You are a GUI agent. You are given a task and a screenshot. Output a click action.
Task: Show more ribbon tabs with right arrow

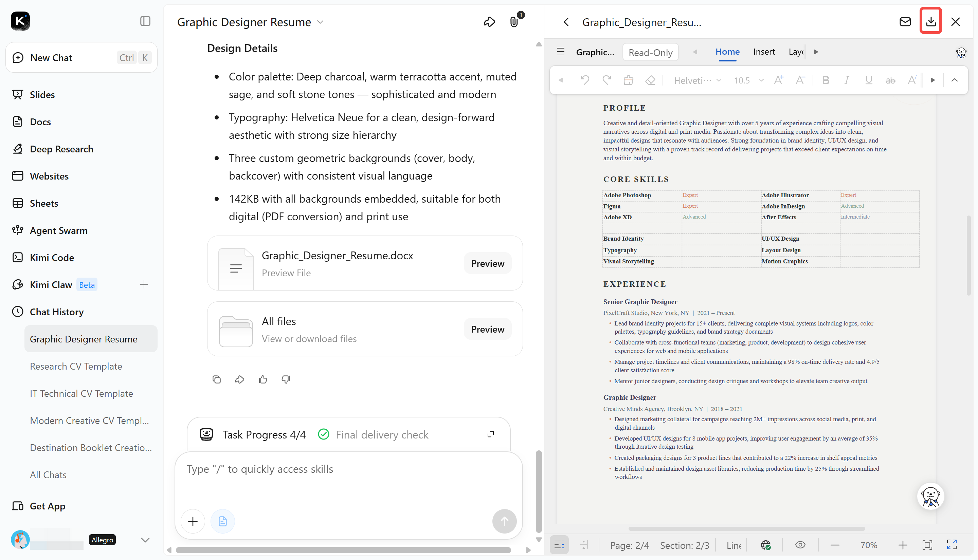(816, 52)
